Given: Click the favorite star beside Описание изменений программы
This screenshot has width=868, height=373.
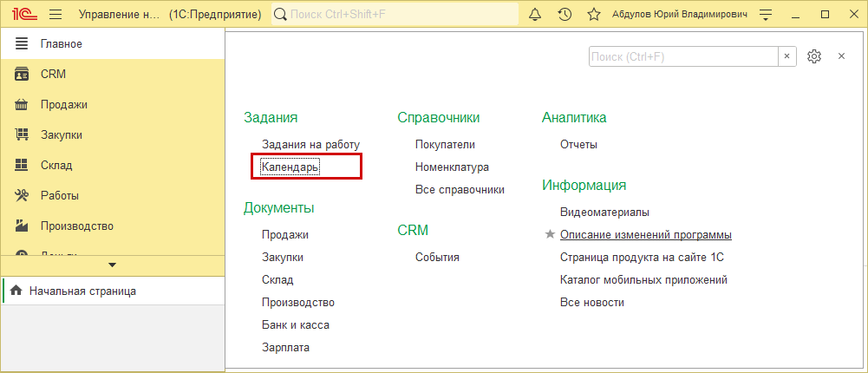Looking at the screenshot, I should pyautogui.click(x=550, y=235).
